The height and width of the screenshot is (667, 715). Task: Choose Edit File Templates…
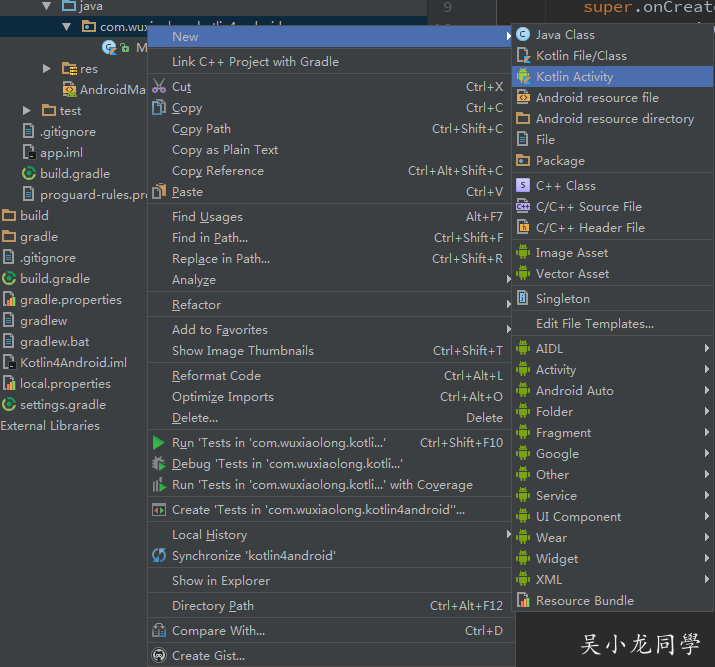(x=612, y=323)
